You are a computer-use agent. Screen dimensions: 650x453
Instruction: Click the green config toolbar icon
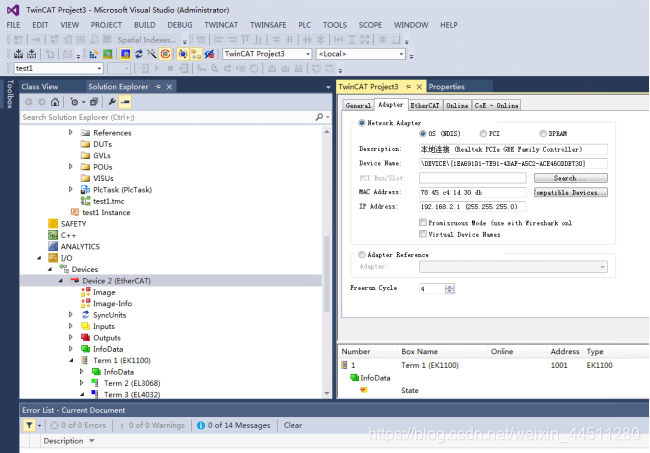[x=108, y=54]
